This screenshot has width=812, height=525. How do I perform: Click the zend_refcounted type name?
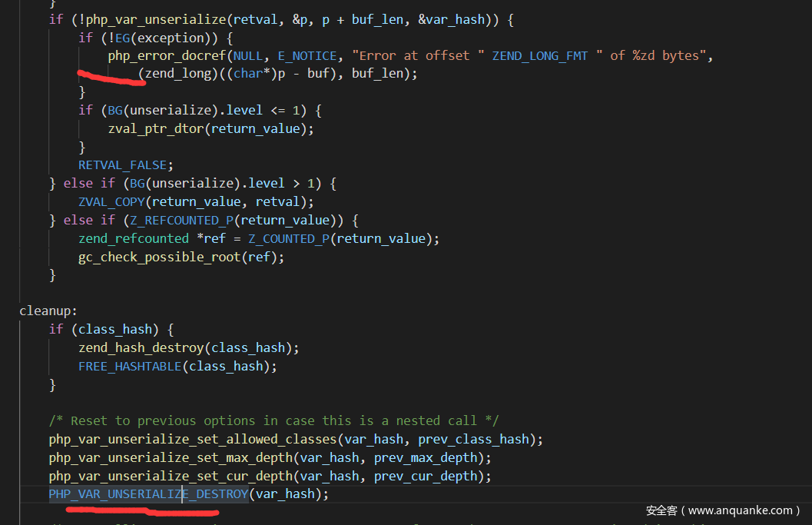[133, 239]
